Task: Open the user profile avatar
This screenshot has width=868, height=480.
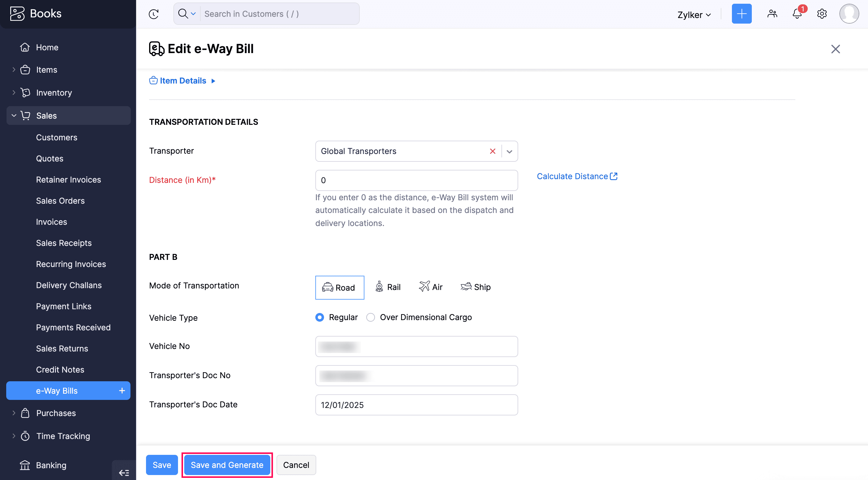Action: coord(849,14)
